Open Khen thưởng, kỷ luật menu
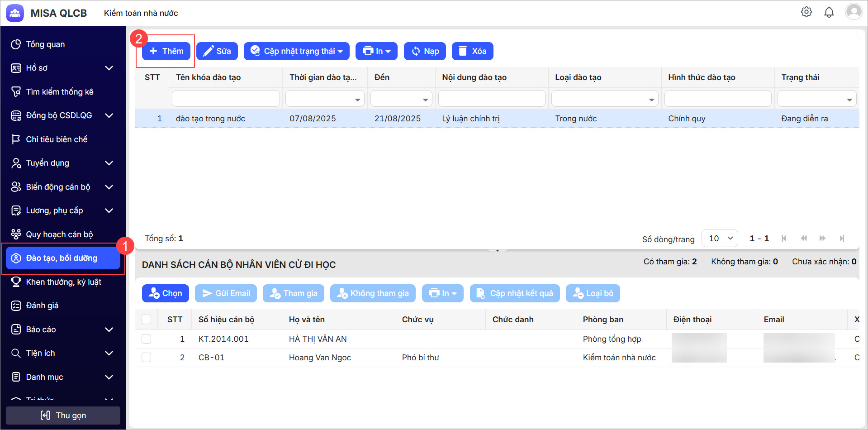 pos(63,282)
